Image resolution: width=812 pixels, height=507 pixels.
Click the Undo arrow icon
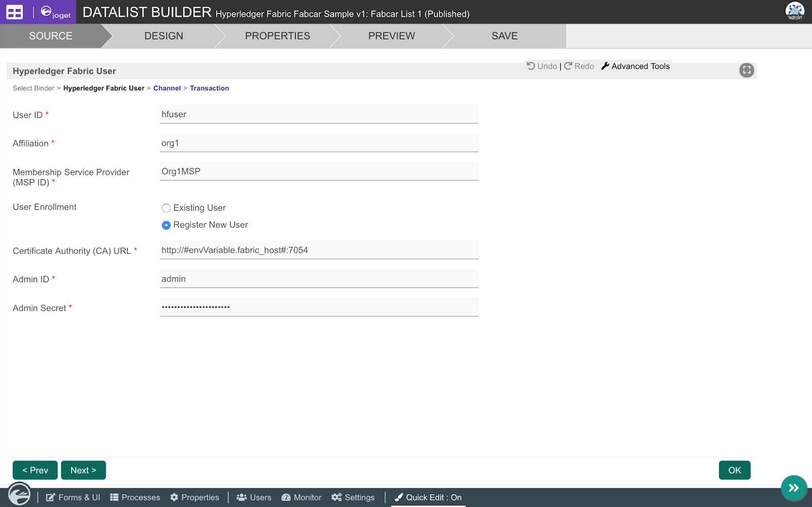coord(531,66)
